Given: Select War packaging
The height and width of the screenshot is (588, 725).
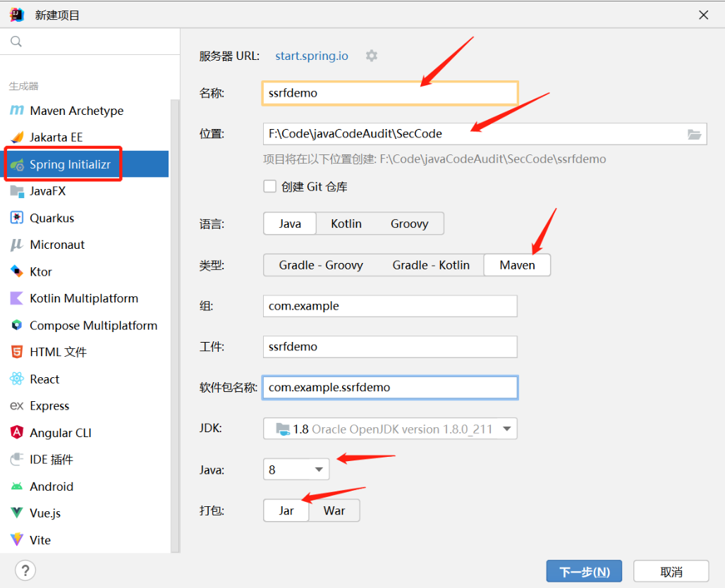Looking at the screenshot, I should pos(334,510).
